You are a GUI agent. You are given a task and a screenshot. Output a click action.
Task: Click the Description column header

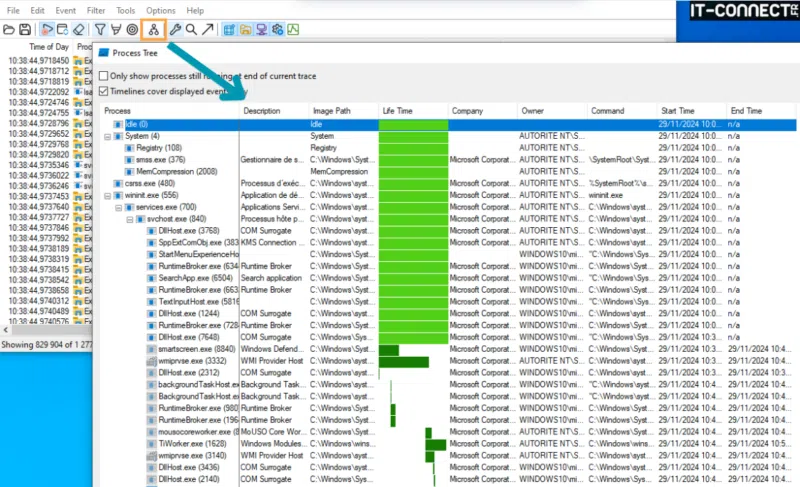click(x=274, y=111)
